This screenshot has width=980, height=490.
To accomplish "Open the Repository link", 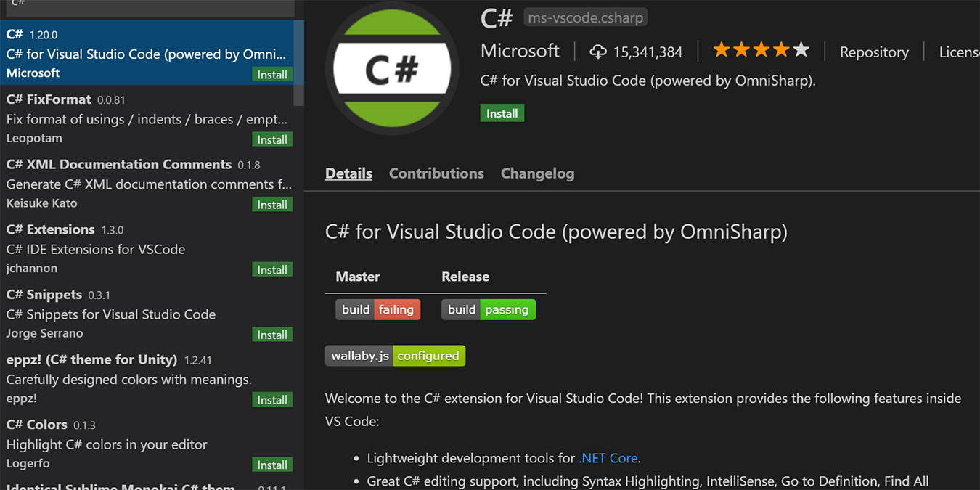I will [x=874, y=52].
